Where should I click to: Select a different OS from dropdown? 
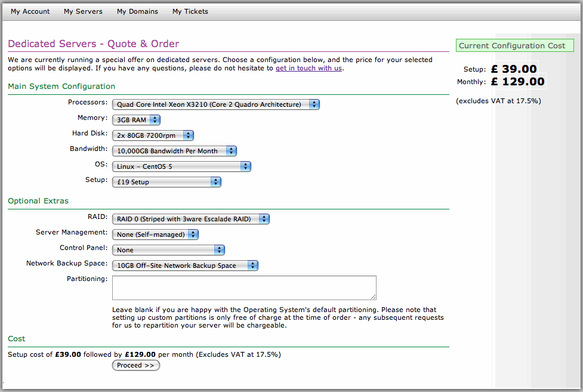[181, 166]
